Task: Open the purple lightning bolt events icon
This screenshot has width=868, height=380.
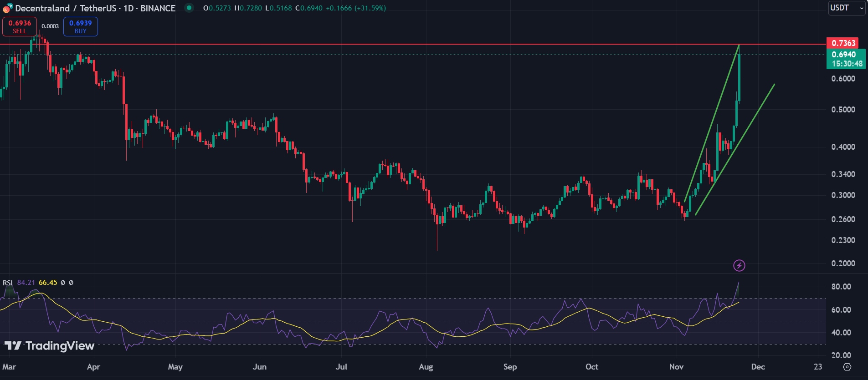Action: [x=739, y=265]
